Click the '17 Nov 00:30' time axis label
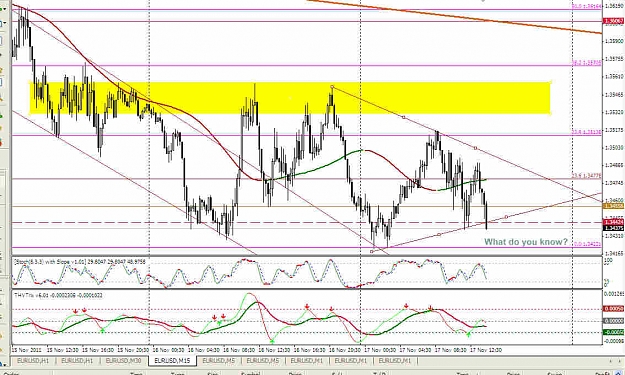Screen dimensions: 625x375 (x=381, y=350)
